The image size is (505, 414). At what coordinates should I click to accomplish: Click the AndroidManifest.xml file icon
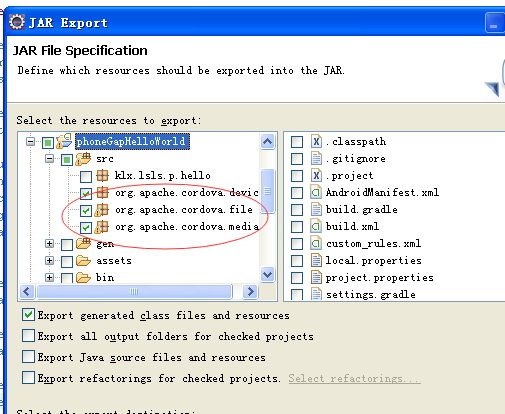(316, 192)
